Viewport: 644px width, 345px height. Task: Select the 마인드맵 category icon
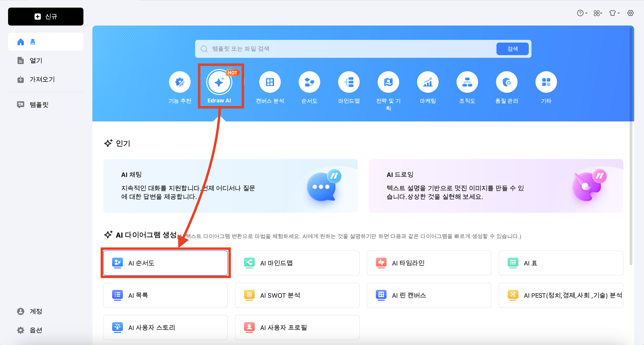349,82
